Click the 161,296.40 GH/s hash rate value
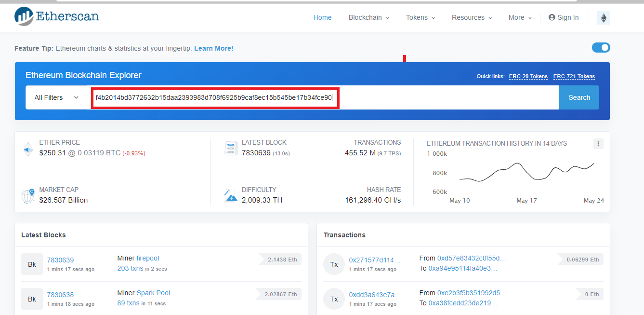 click(x=373, y=200)
